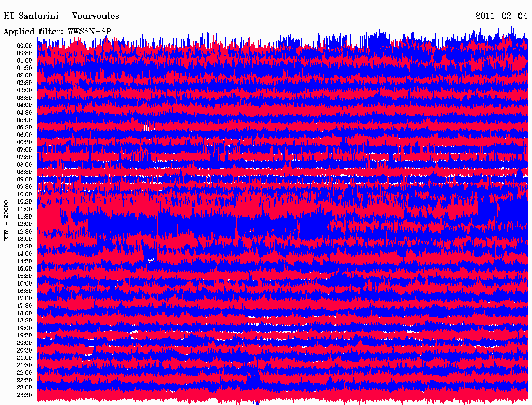Click the HT Santorini – Vourvoulos station title
Viewport: 532px width, 405px height.
(x=61, y=16)
